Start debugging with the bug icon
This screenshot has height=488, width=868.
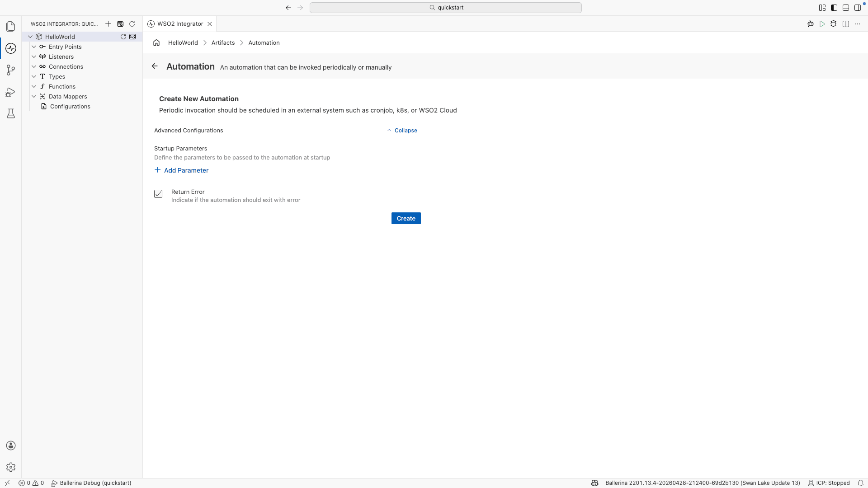pyautogui.click(x=834, y=24)
